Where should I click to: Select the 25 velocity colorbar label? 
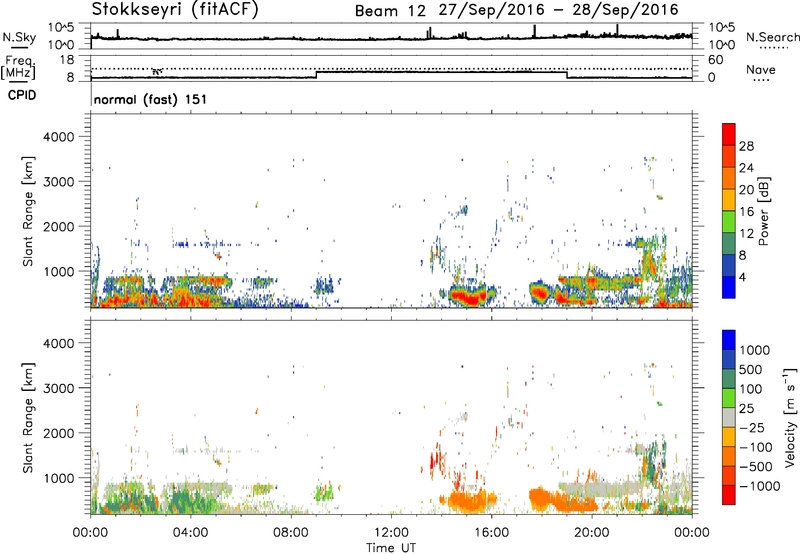click(747, 409)
